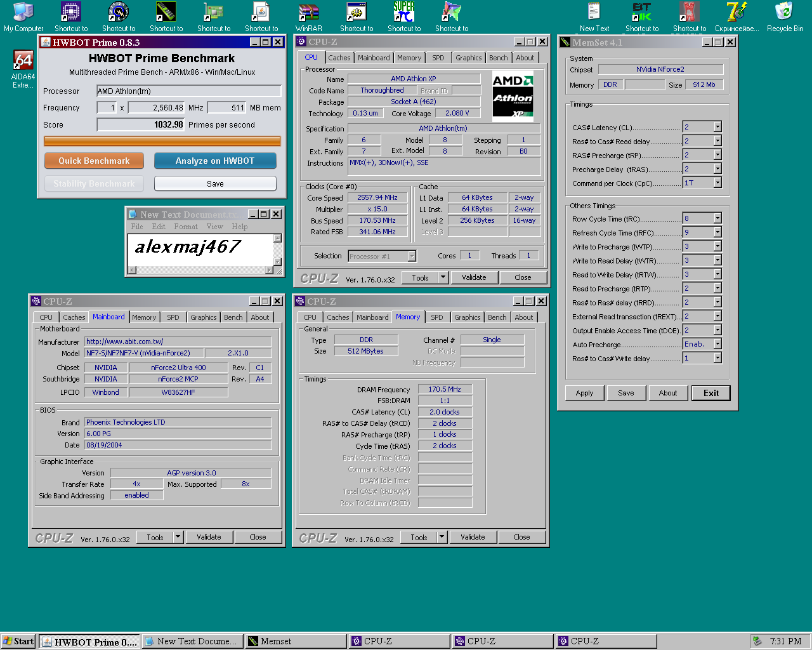The width and height of the screenshot is (812, 650).
Task: Expand the Row Cycle Time (tRC) dropdown
Action: click(x=717, y=218)
